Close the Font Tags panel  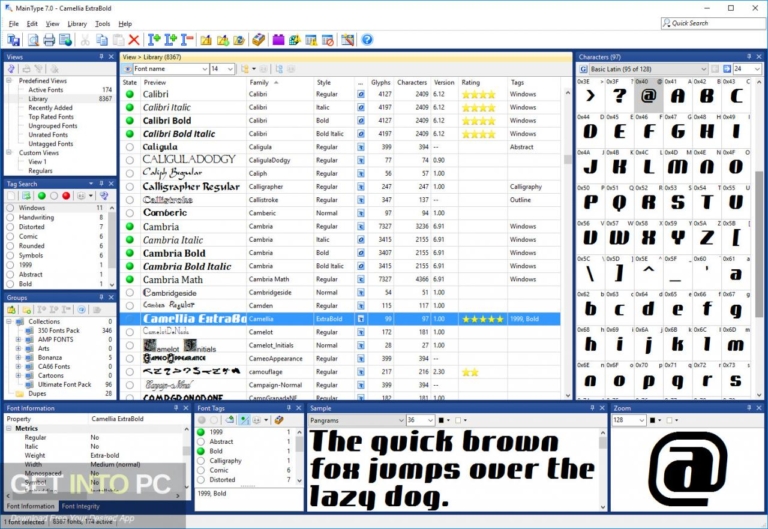pos(298,408)
